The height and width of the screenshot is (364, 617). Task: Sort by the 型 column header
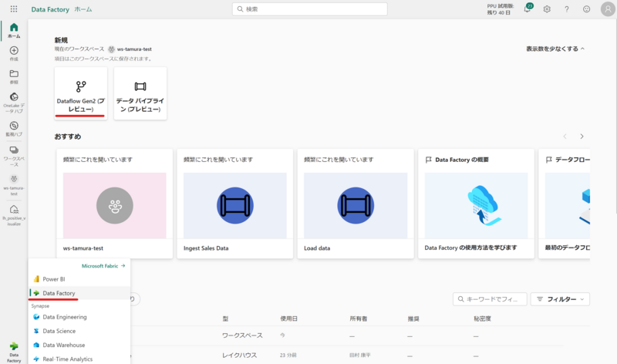(225, 318)
